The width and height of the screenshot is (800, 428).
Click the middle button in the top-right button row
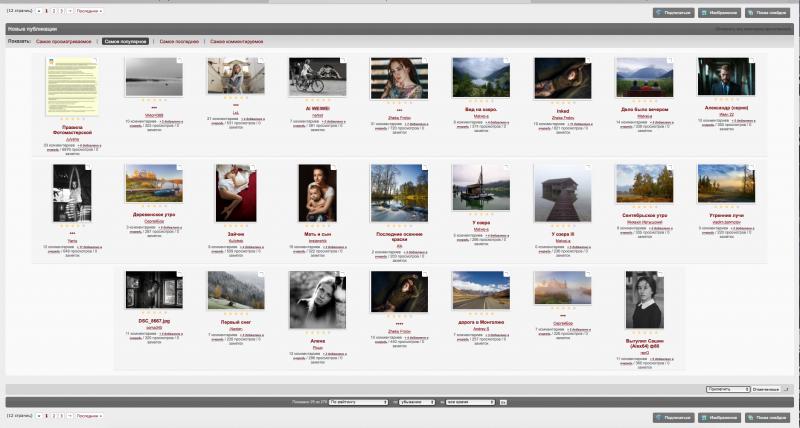point(719,13)
